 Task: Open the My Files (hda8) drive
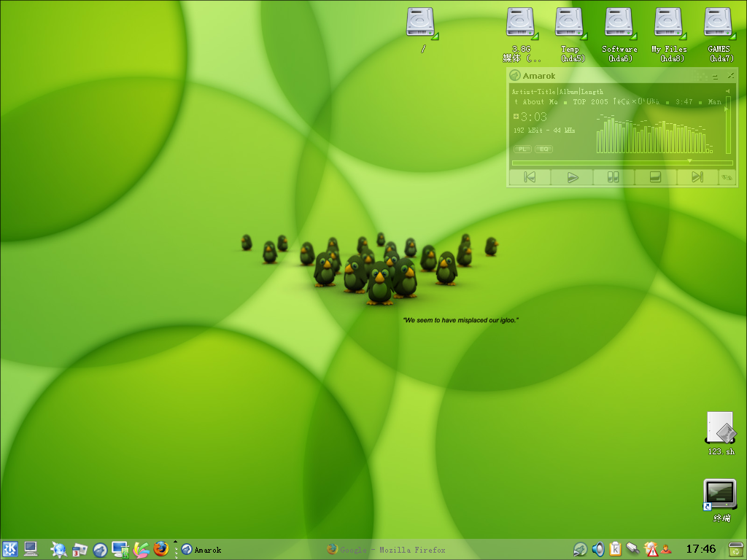coord(670,34)
